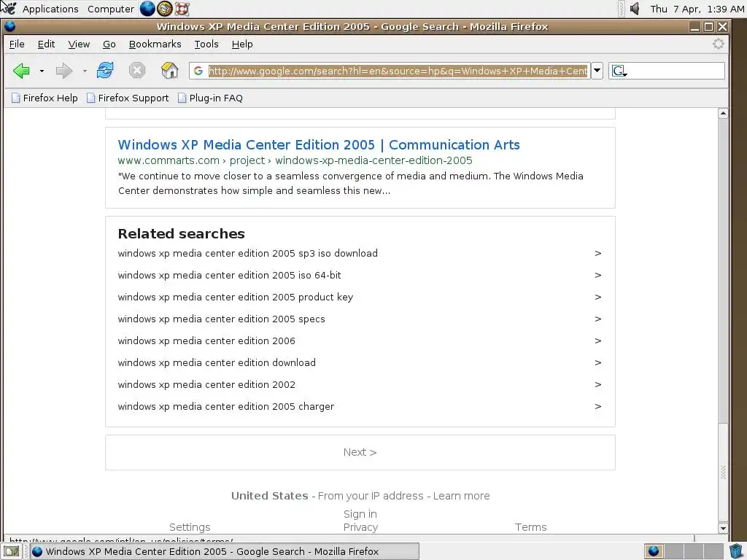The image size is (747, 560).
Task: Open the Edit menu
Action: [46, 44]
